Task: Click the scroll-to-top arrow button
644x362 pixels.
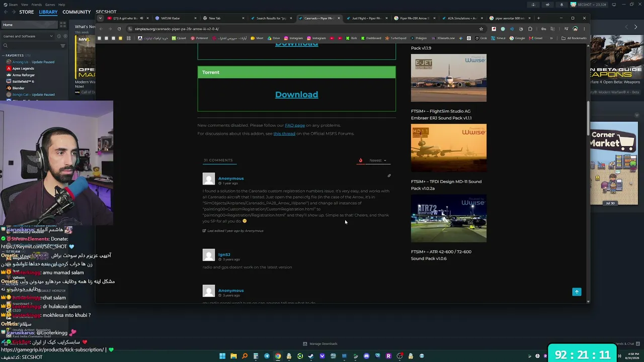Action: click(577, 292)
